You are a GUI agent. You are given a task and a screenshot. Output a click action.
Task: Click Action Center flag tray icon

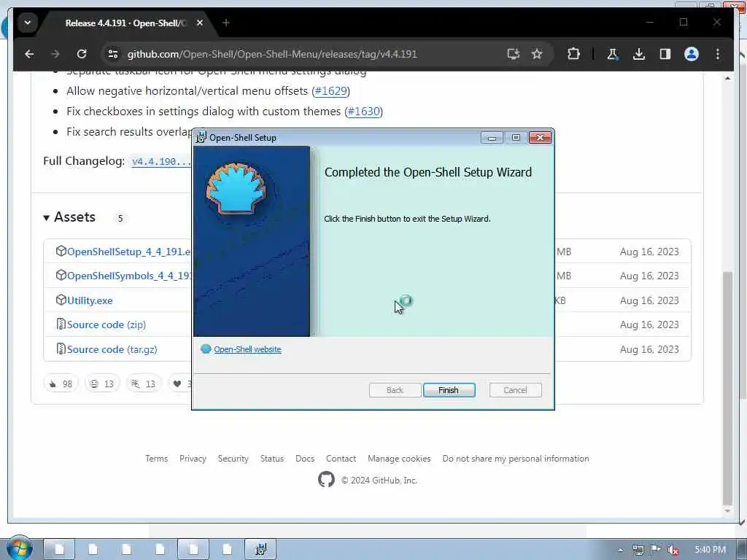tap(656, 550)
